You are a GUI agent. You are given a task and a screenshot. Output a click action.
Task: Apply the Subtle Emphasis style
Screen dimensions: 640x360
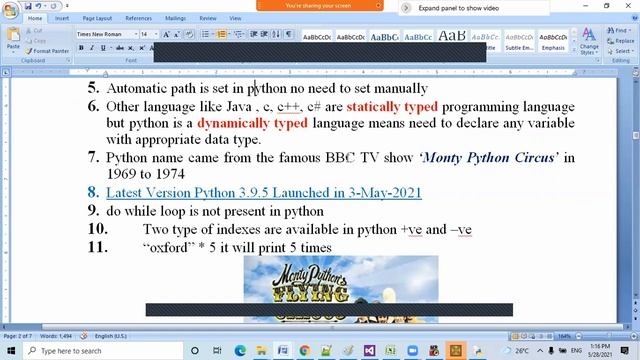click(x=519, y=41)
